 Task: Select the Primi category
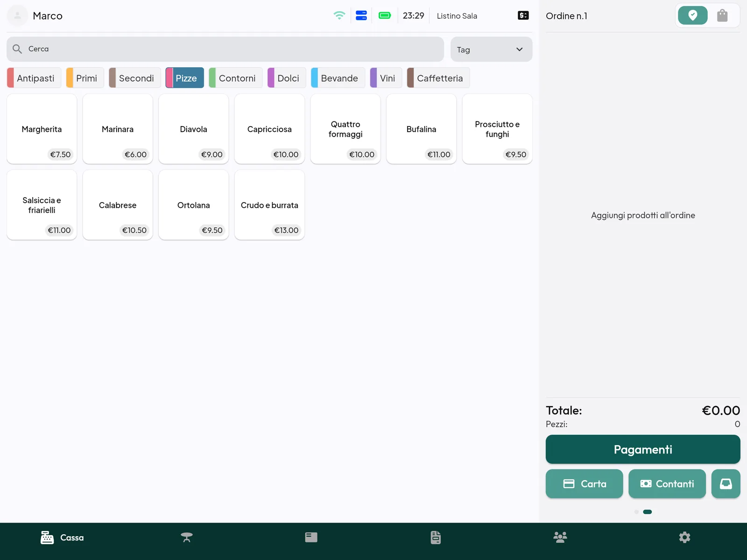coord(85,78)
